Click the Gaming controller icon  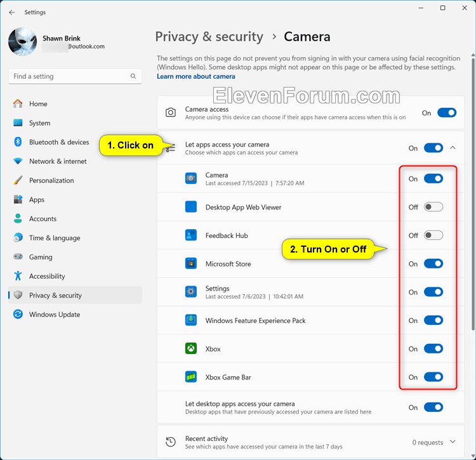coord(18,257)
